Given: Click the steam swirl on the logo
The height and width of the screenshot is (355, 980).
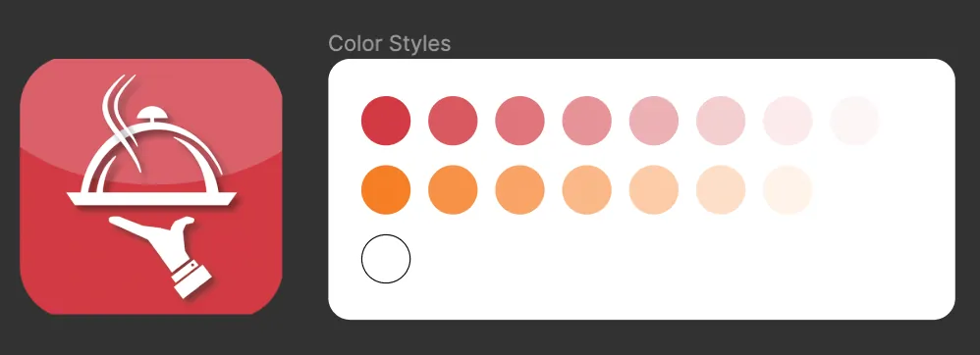Looking at the screenshot, I should click(x=120, y=117).
